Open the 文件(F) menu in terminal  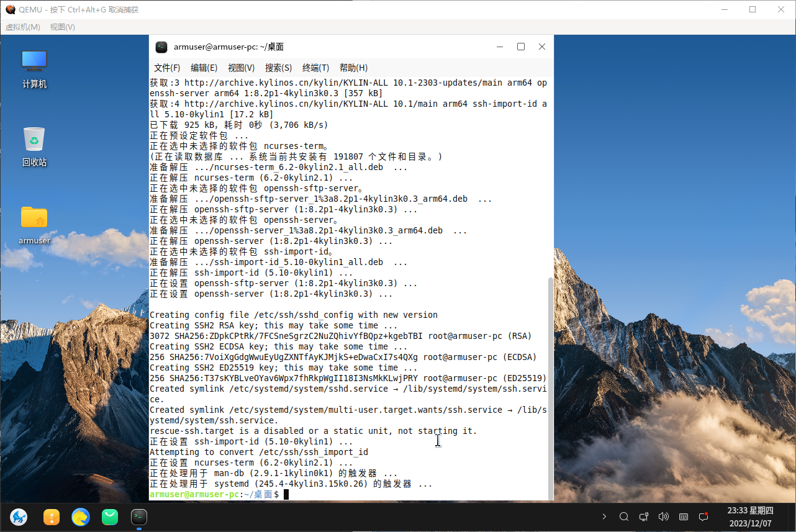coord(167,68)
